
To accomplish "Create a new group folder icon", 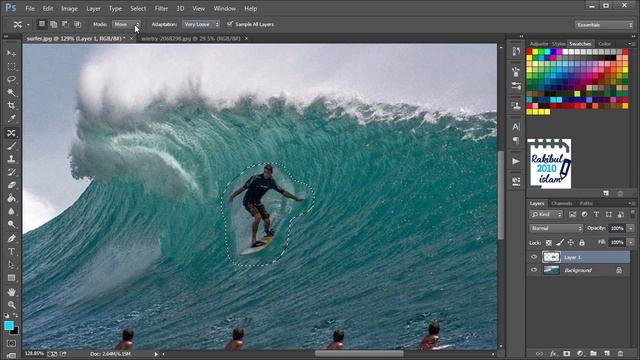I will 593,353.
